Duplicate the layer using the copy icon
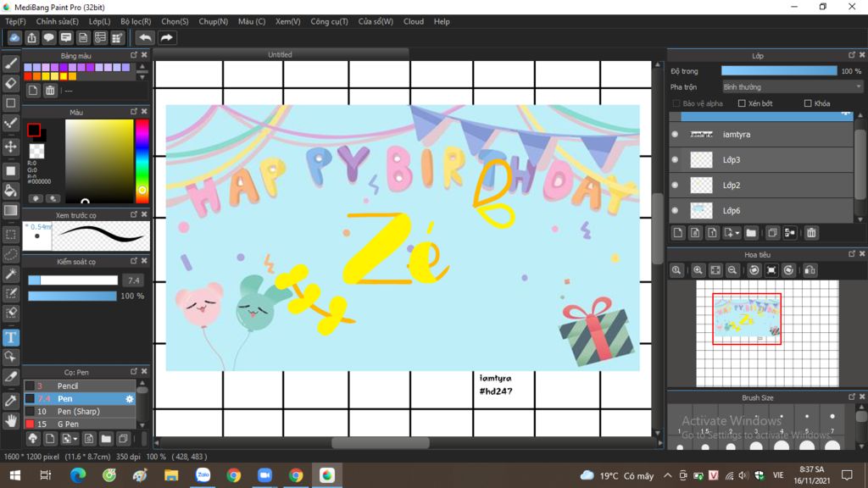The width and height of the screenshot is (868, 488). (772, 233)
